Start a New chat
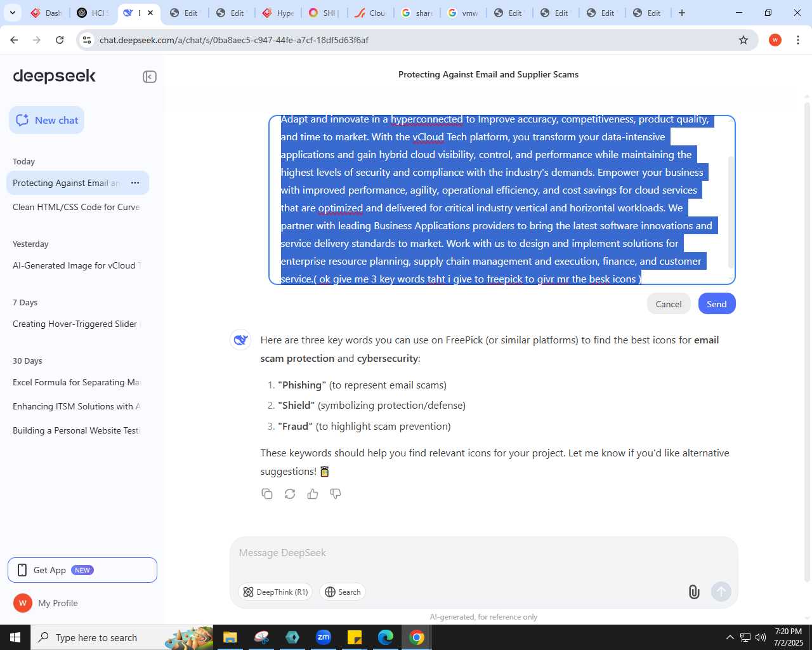 (x=47, y=120)
